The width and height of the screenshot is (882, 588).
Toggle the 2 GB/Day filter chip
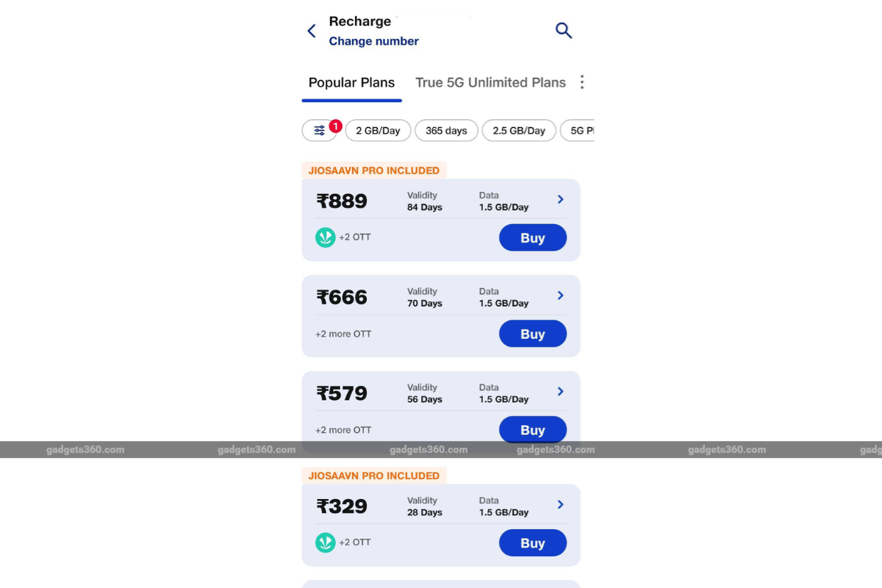coord(378,131)
